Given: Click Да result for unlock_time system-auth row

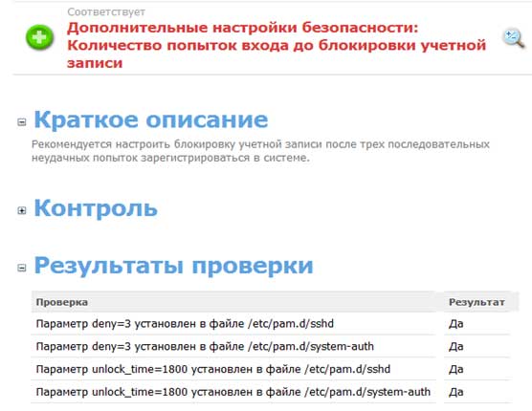Looking at the screenshot, I should coord(456,392).
